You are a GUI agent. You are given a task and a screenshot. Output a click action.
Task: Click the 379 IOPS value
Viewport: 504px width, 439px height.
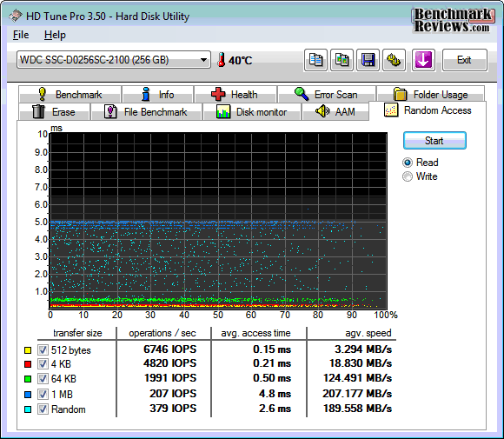click(x=173, y=409)
